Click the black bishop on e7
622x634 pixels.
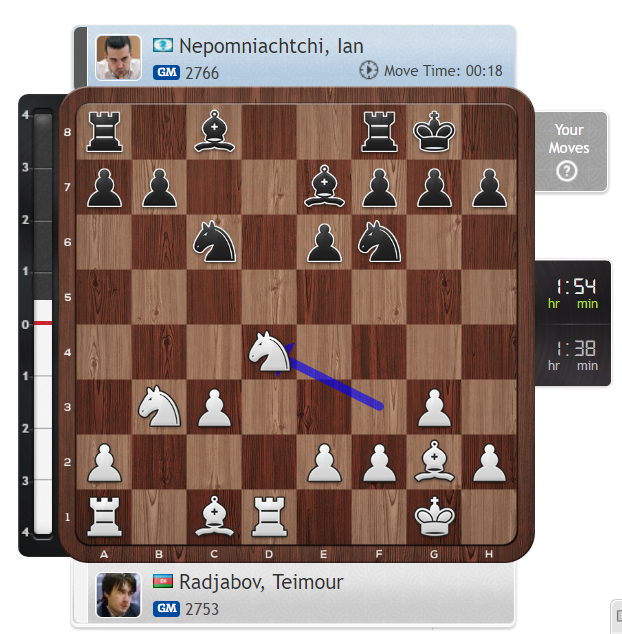coord(324,186)
